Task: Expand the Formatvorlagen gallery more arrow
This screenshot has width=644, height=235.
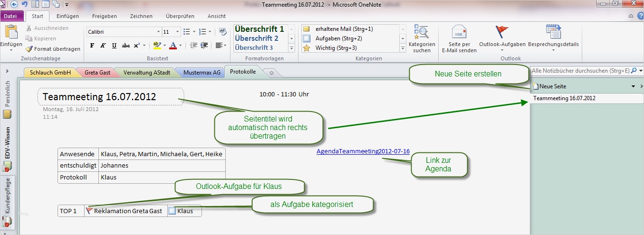Action: 291,48
